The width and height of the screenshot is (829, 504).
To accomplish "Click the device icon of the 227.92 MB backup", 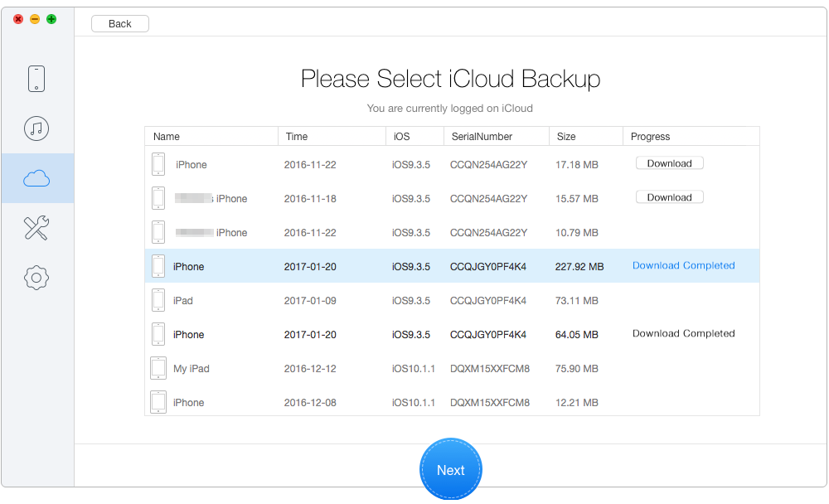I will pos(158,266).
